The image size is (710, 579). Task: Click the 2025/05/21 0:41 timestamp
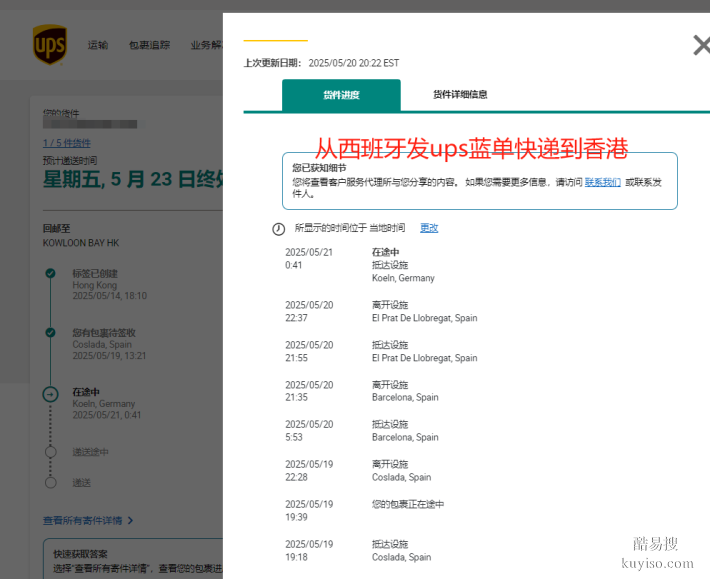309,258
